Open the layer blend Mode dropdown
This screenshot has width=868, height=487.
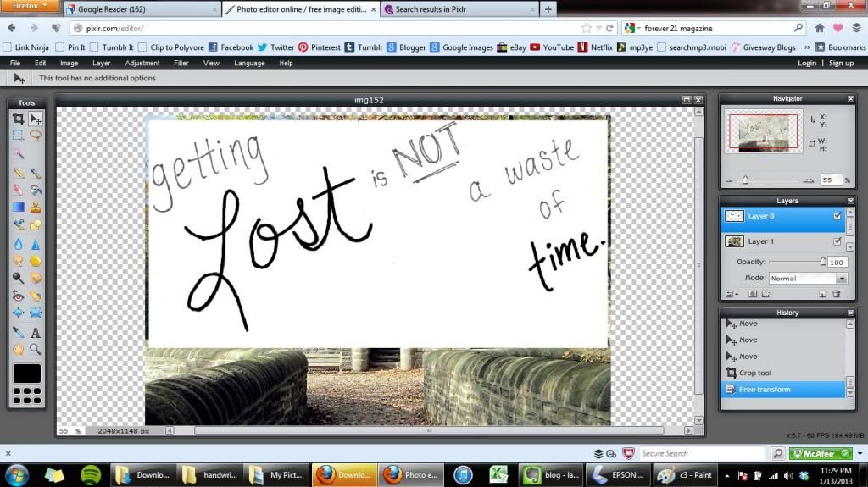[808, 278]
